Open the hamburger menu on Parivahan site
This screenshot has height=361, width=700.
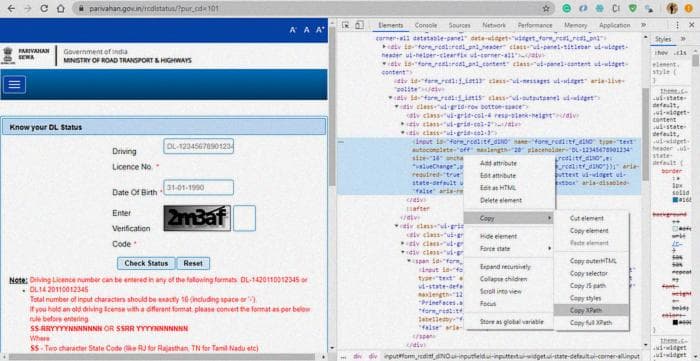coord(14,84)
